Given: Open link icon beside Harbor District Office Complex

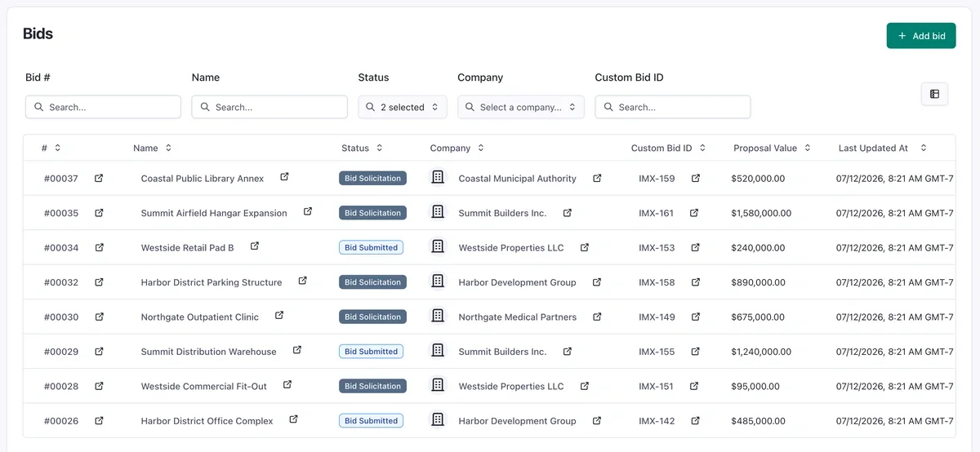Looking at the screenshot, I should click(293, 419).
